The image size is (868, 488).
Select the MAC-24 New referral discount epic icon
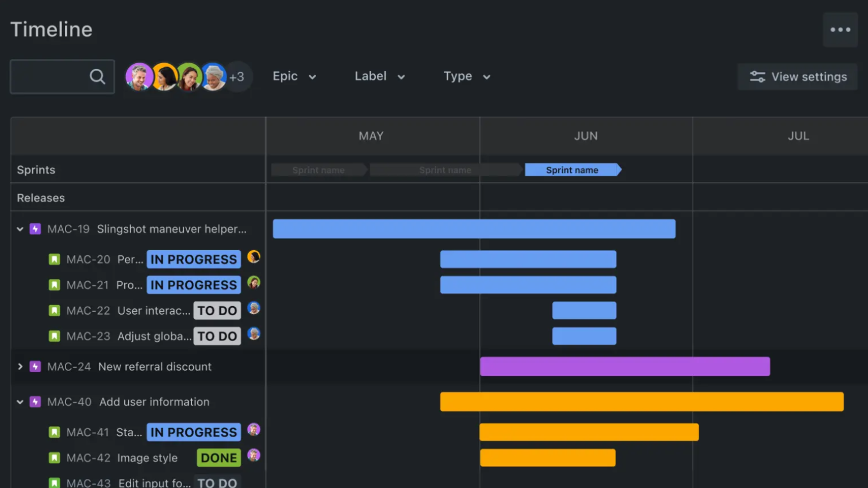click(x=35, y=366)
